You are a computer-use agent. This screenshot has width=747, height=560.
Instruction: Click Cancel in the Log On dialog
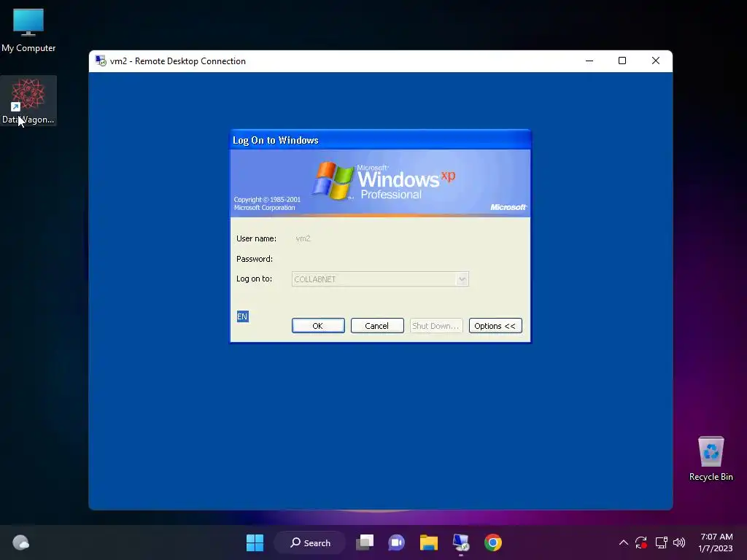(x=377, y=326)
